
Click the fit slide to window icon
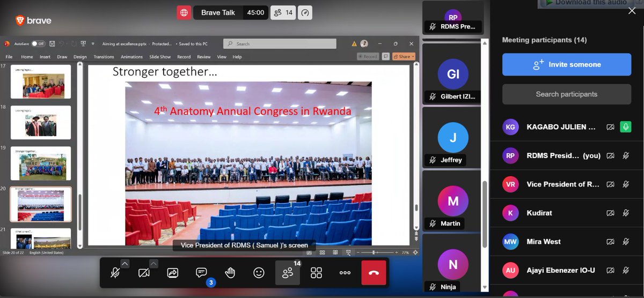tap(415, 252)
